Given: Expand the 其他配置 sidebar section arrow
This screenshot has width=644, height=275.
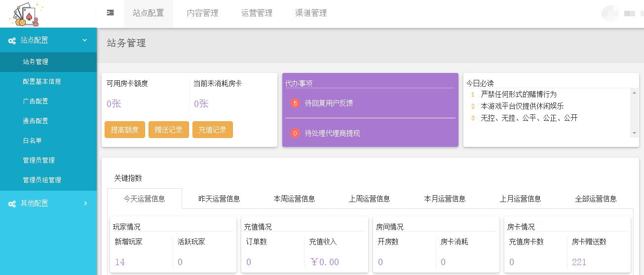Looking at the screenshot, I should coord(85,203).
